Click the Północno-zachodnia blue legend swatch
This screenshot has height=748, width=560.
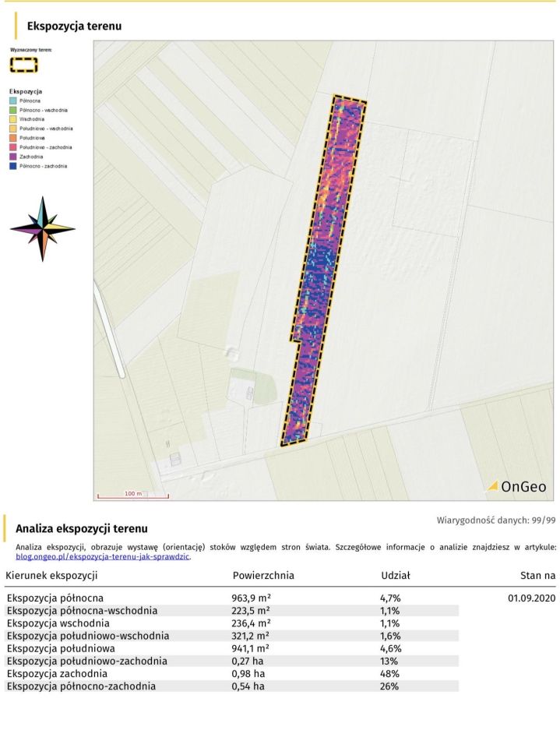13,166
